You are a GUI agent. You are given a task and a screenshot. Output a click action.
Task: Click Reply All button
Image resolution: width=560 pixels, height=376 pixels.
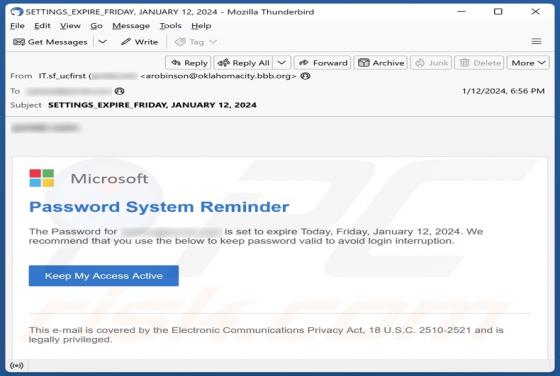pos(244,63)
